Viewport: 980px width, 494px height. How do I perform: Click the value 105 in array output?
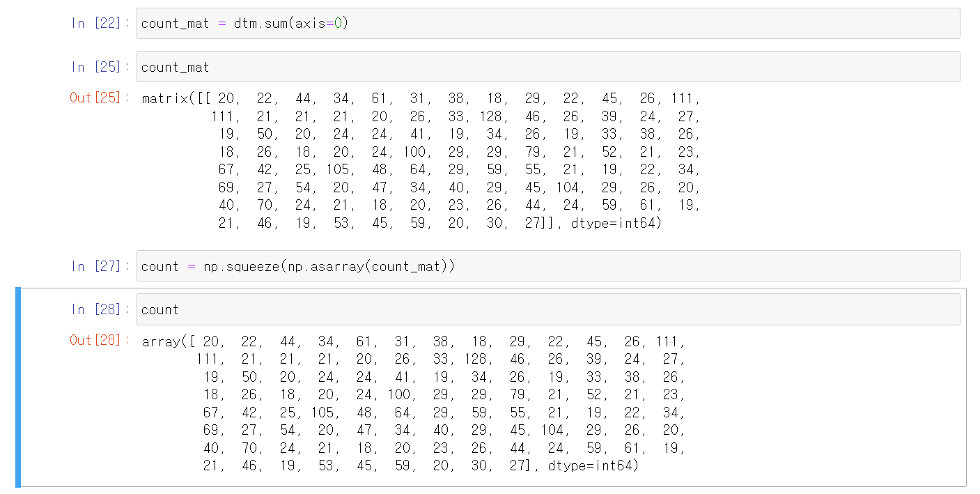[325, 412]
